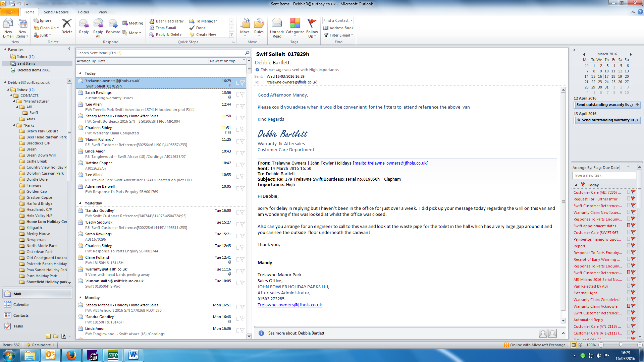644x362 pixels.
Task: Click the zoom slider in status bar
Action: pyautogui.click(x=620, y=345)
